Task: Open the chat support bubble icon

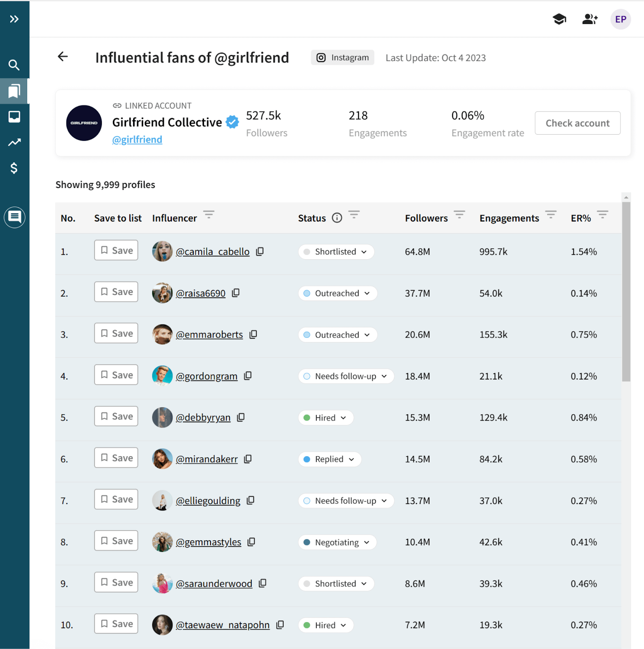Action: coord(15,217)
